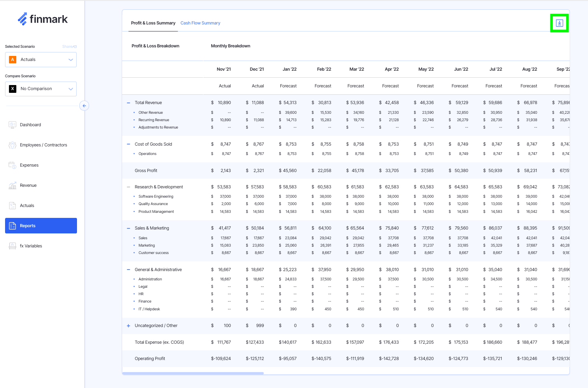
Task: Select the Reports button in sidebar
Action: [41, 226]
